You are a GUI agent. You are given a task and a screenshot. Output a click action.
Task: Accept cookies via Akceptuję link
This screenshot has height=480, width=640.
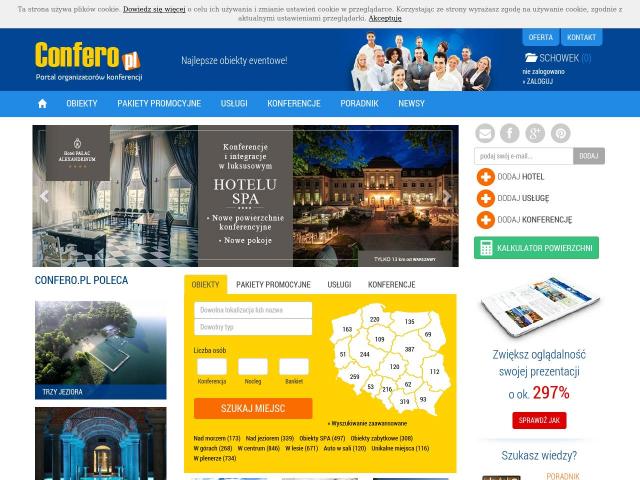click(x=385, y=18)
